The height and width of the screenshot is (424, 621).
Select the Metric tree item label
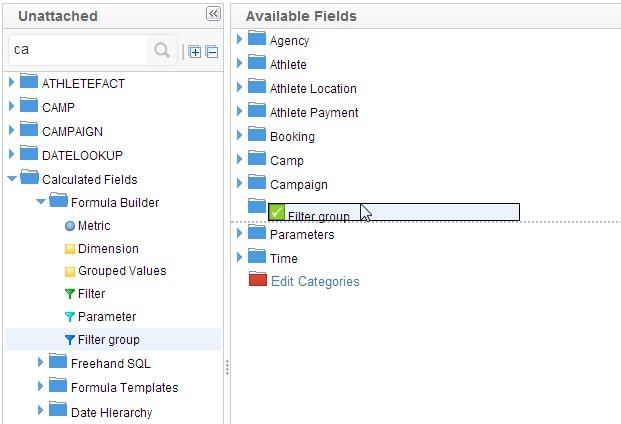[94, 226]
